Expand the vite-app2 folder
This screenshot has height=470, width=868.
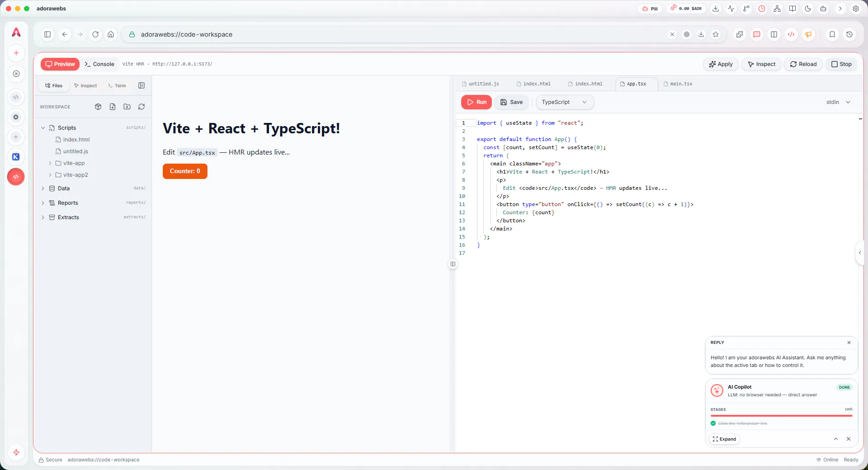[x=50, y=175]
